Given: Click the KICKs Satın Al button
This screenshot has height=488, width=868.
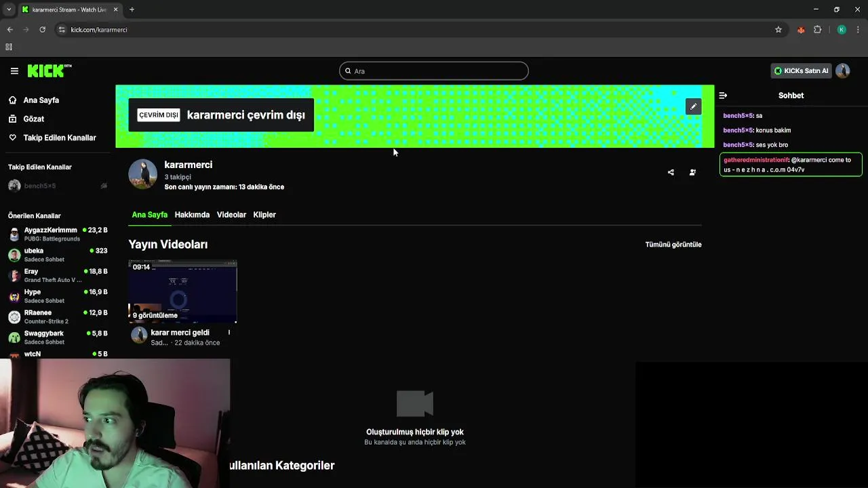Looking at the screenshot, I should [801, 70].
